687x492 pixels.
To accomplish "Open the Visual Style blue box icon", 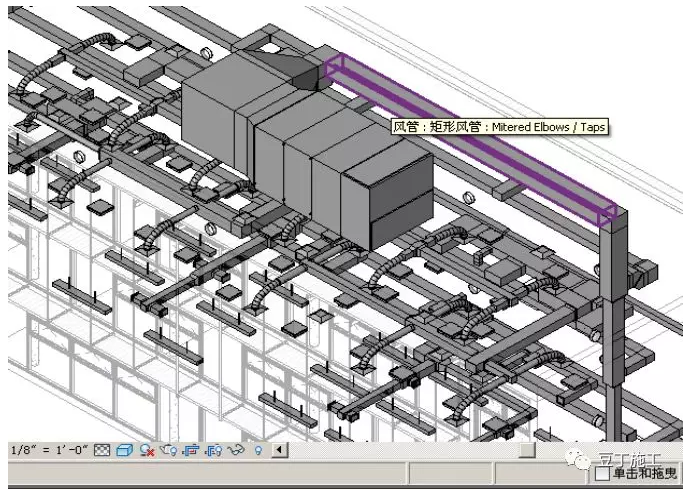I will (x=124, y=450).
